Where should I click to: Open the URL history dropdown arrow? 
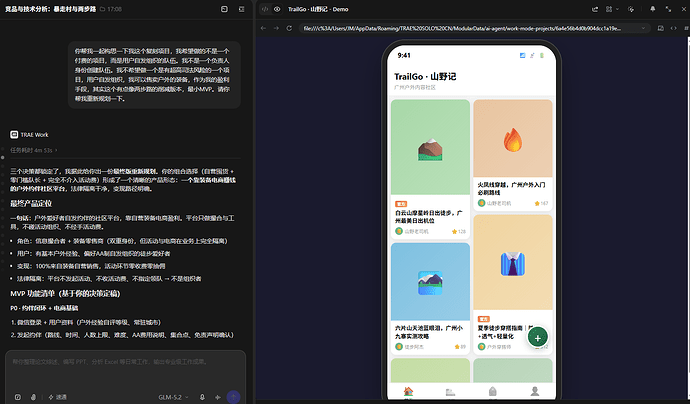[643, 28]
